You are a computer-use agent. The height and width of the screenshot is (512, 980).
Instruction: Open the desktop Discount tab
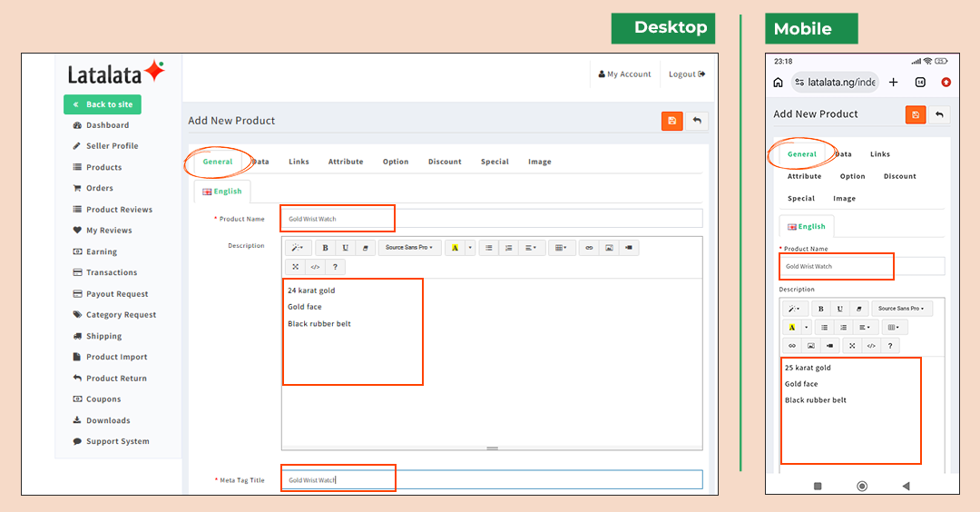(445, 162)
